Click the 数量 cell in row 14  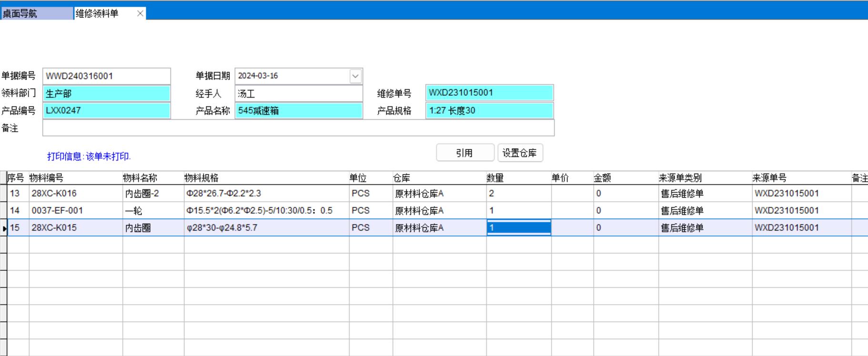pos(518,211)
